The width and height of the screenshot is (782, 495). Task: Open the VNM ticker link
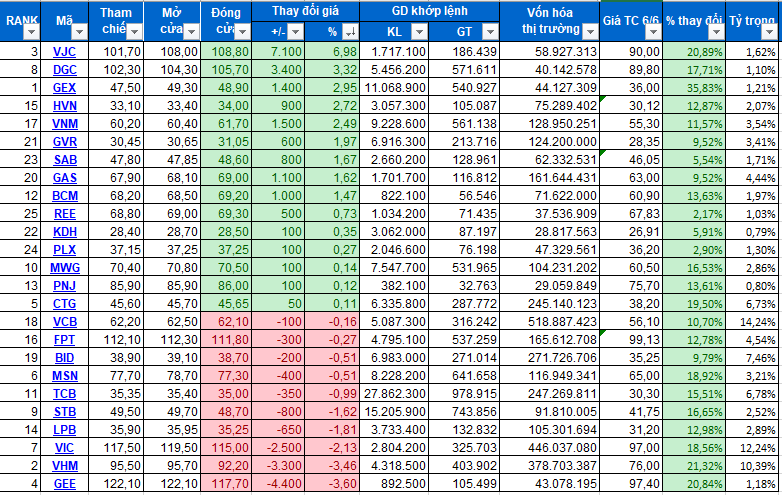tap(64, 124)
